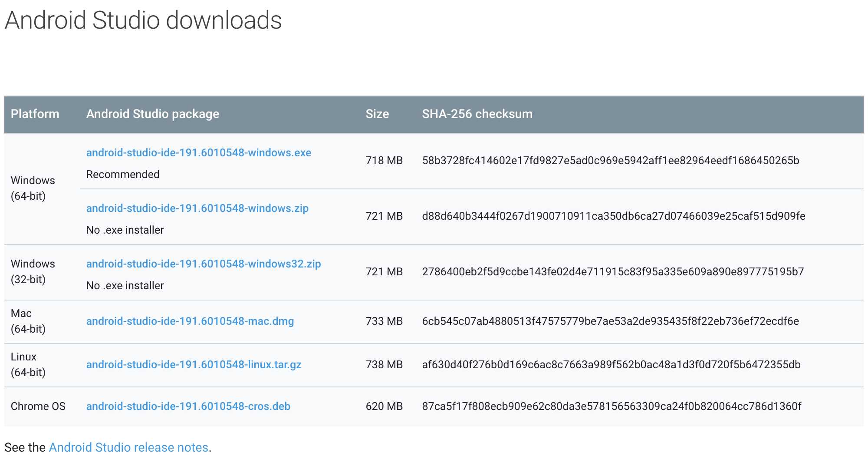This screenshot has height=469, width=868.
Task: Open Android Studio release notes link
Action: click(129, 448)
